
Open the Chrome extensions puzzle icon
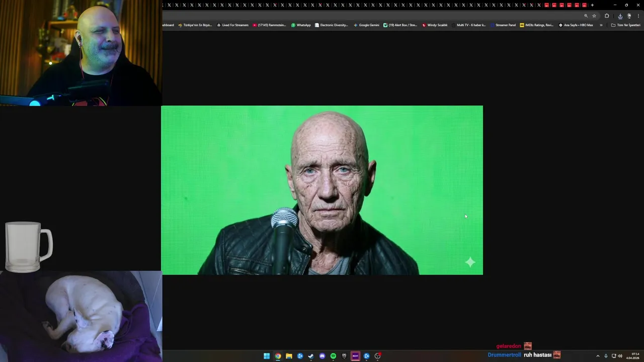point(607,16)
